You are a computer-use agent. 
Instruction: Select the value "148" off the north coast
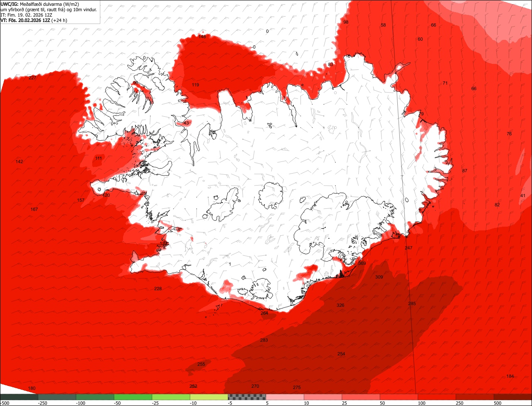(202, 37)
